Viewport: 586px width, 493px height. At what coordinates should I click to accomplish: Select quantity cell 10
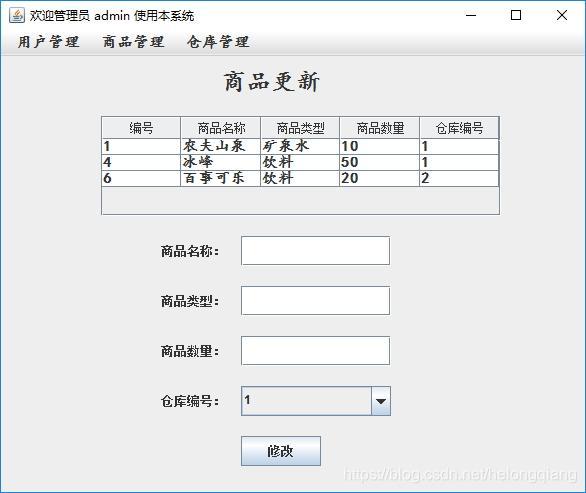pos(380,146)
